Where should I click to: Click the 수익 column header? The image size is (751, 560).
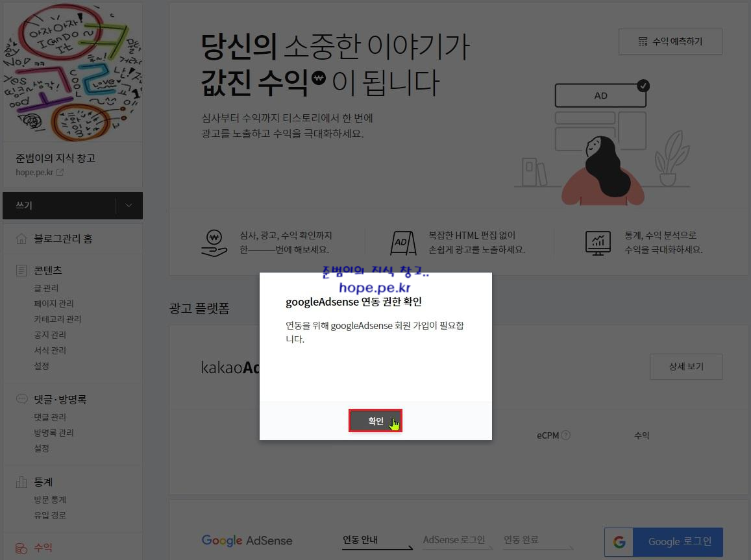click(x=641, y=435)
